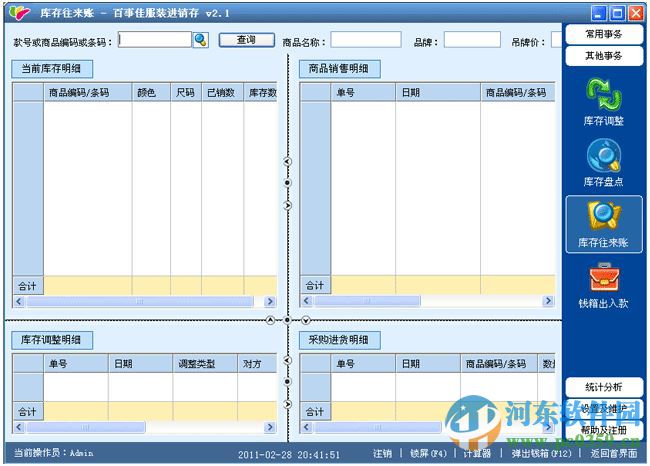
Task: Click 当前操作员: Admin status text
Action: point(53,453)
